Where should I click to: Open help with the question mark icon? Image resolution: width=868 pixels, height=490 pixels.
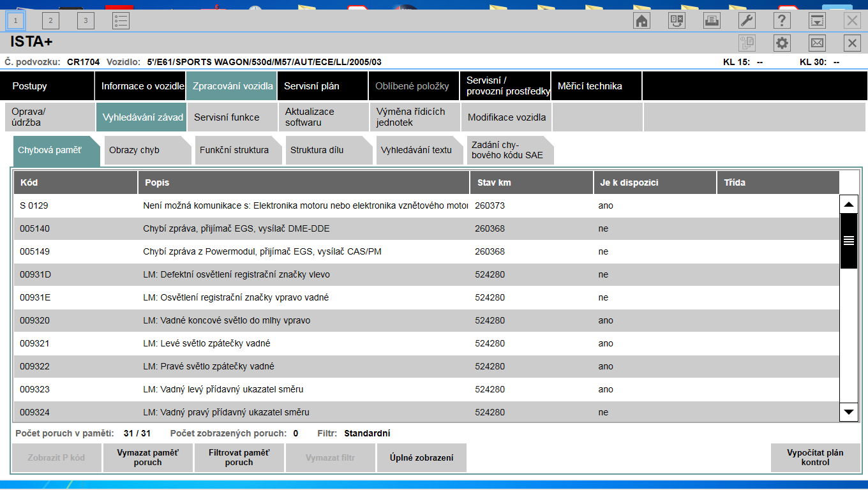click(x=782, y=20)
